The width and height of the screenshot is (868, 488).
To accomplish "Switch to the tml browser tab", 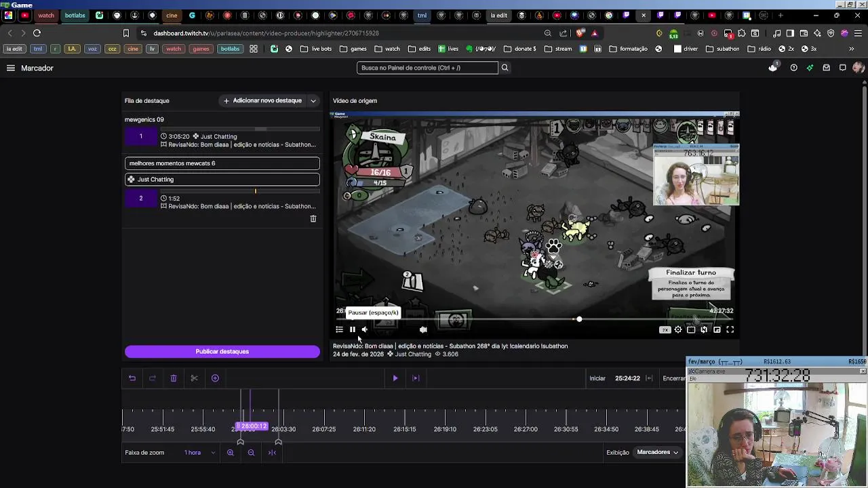I will click(422, 16).
